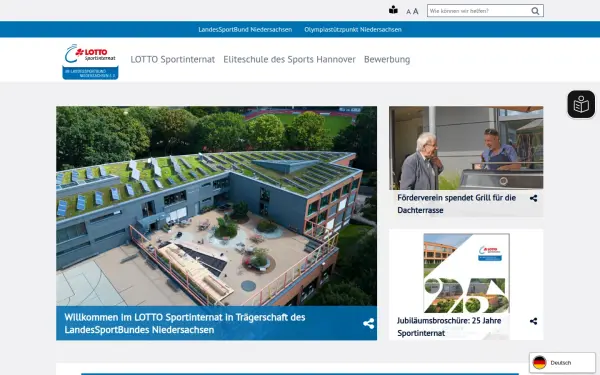Open Eliteschule des Sports Hannover menu

[289, 59]
